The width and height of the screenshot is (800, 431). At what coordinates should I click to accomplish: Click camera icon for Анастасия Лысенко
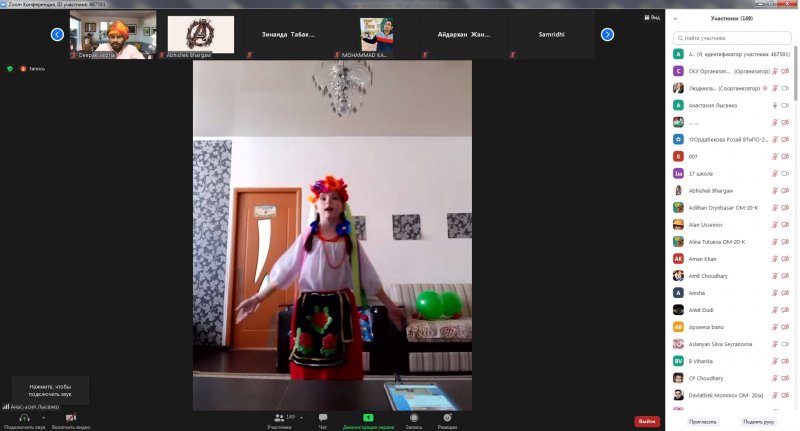point(785,106)
